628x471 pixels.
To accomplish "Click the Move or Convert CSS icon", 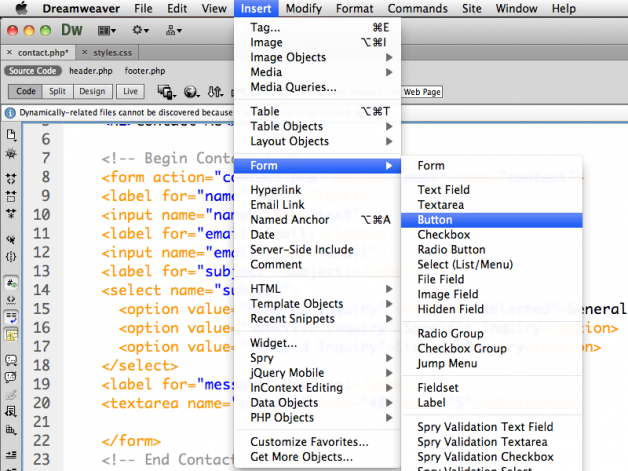I will 11,430.
